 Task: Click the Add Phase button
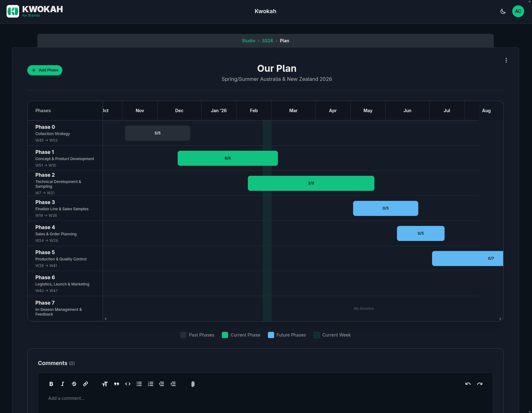pos(45,70)
